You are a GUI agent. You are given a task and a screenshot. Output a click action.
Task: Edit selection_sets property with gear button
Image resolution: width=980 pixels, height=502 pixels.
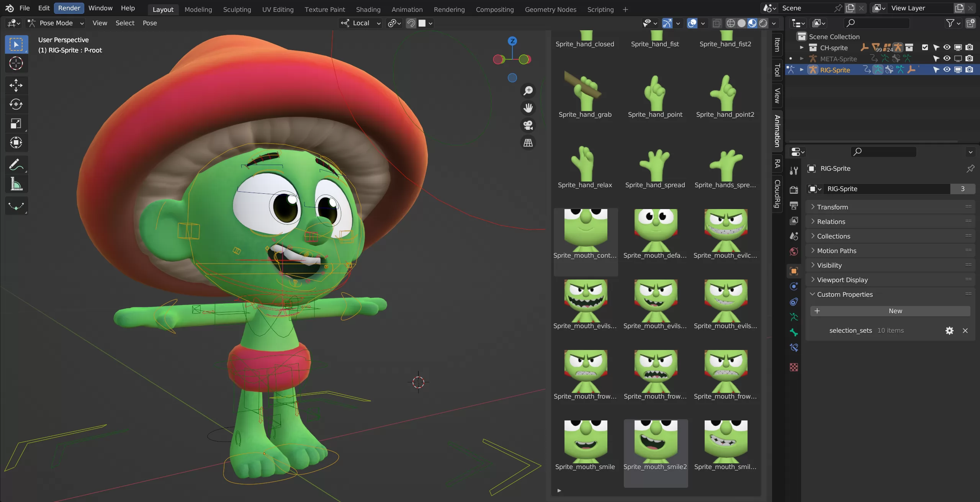(x=949, y=330)
